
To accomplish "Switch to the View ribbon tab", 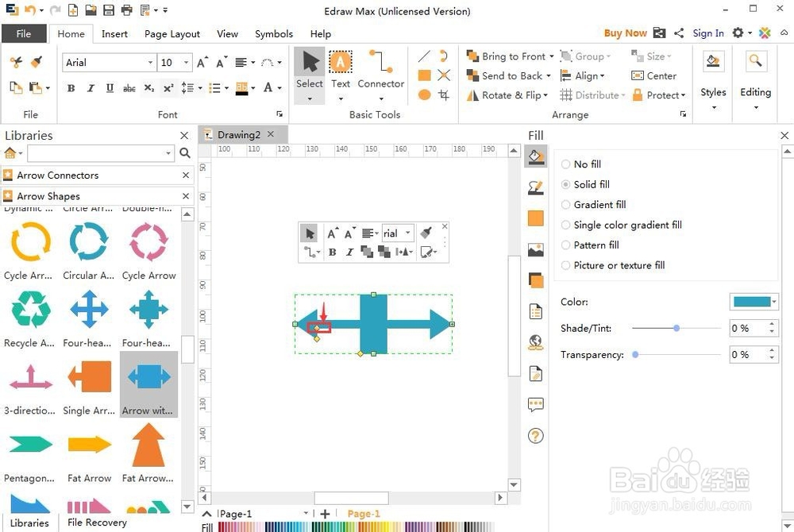I will tap(227, 33).
